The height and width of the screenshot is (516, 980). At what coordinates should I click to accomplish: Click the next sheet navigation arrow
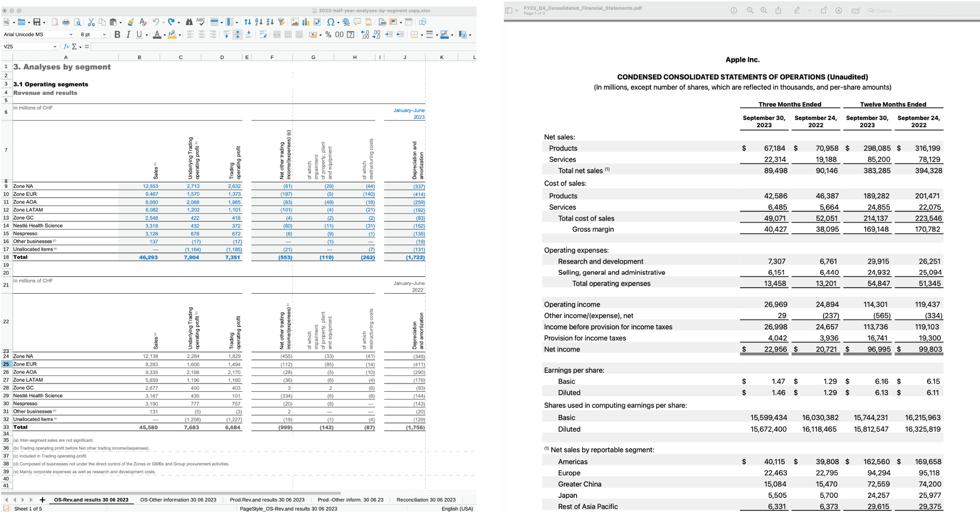pyautogui.click(x=22, y=500)
